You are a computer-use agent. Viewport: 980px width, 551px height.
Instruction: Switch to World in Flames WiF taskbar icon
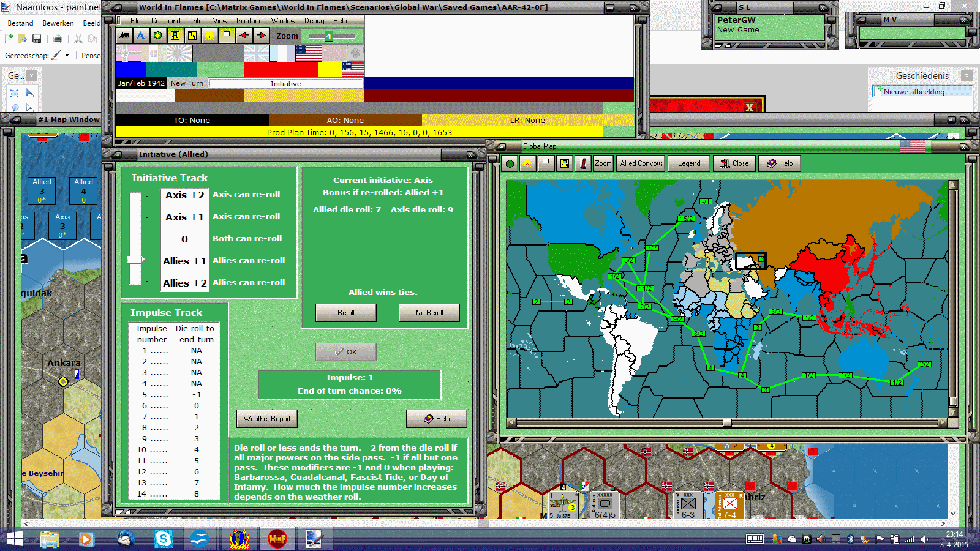tap(277, 539)
